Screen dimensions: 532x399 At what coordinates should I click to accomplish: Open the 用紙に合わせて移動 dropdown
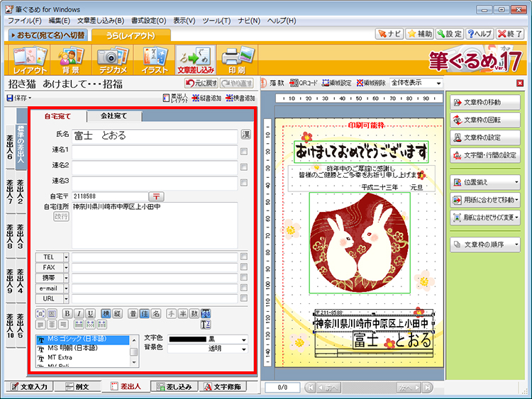point(485,200)
